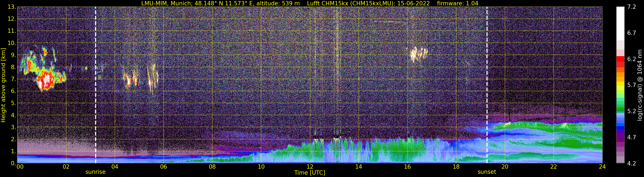Click the '5.' height axis tick label

(x=13, y=103)
